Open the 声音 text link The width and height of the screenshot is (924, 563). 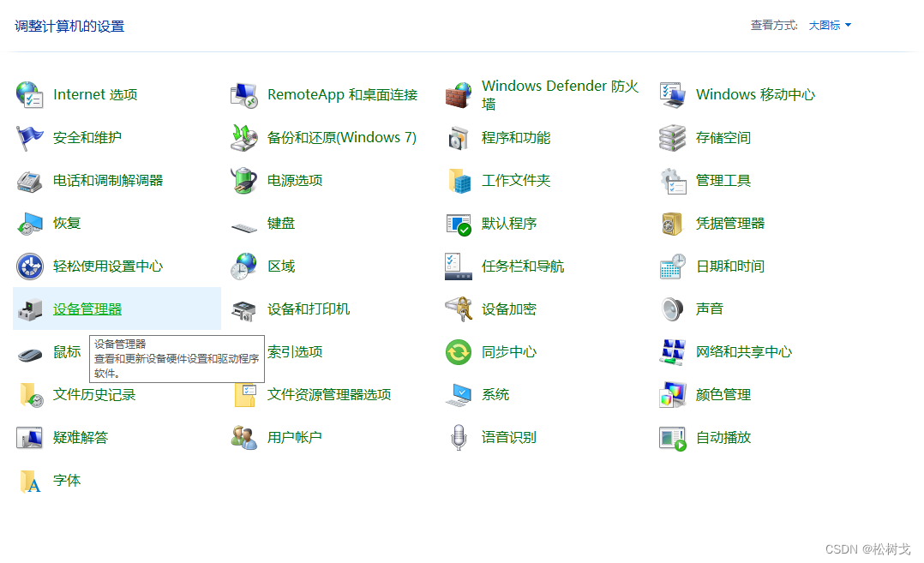[x=709, y=309]
